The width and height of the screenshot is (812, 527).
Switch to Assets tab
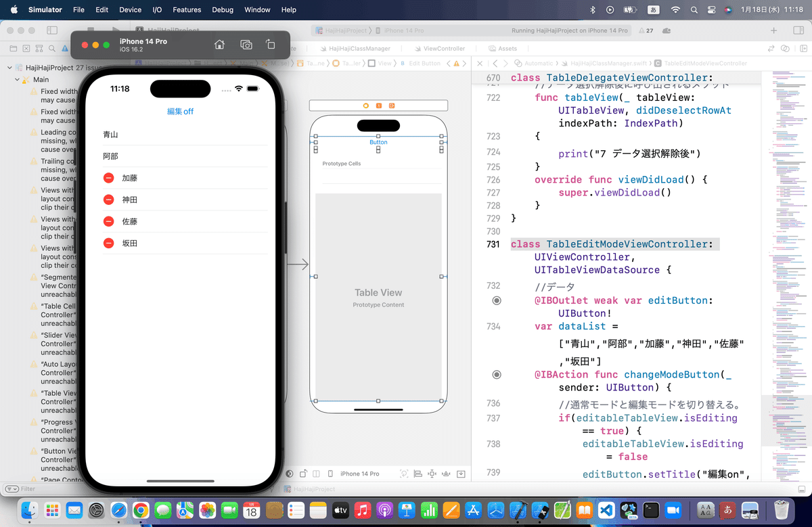[x=503, y=49]
